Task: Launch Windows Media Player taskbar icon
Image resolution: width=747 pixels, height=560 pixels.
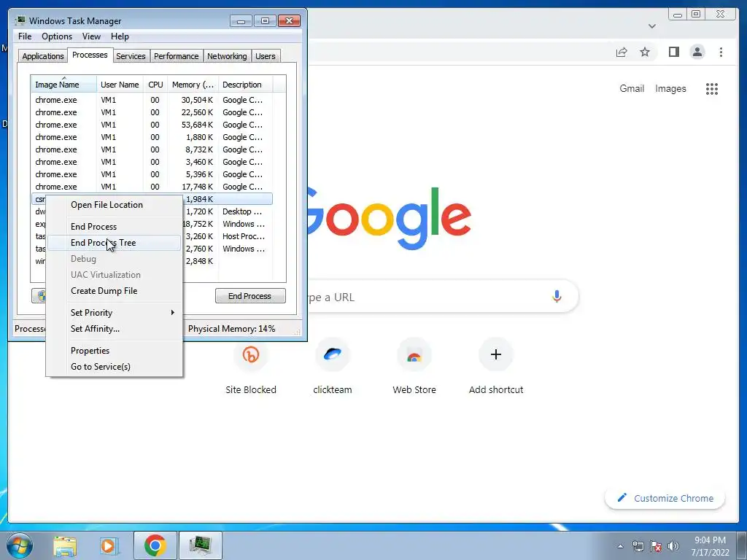Action: pos(109,545)
